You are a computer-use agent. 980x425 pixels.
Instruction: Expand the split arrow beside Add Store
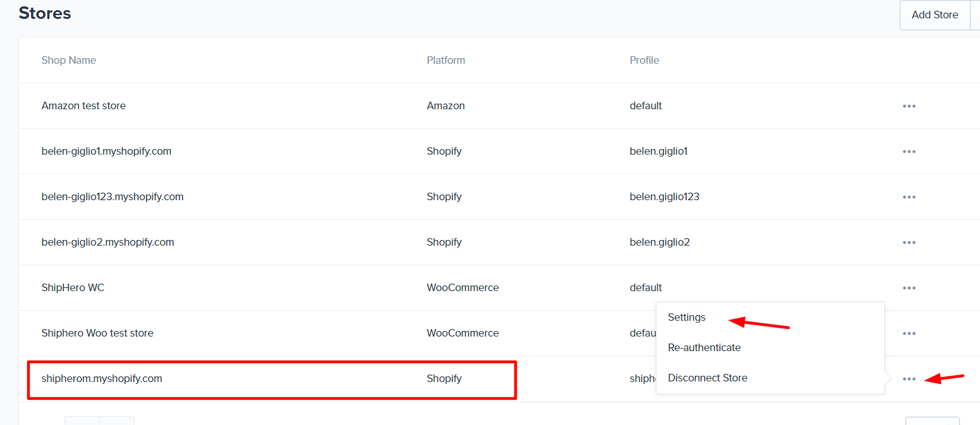pos(975,15)
